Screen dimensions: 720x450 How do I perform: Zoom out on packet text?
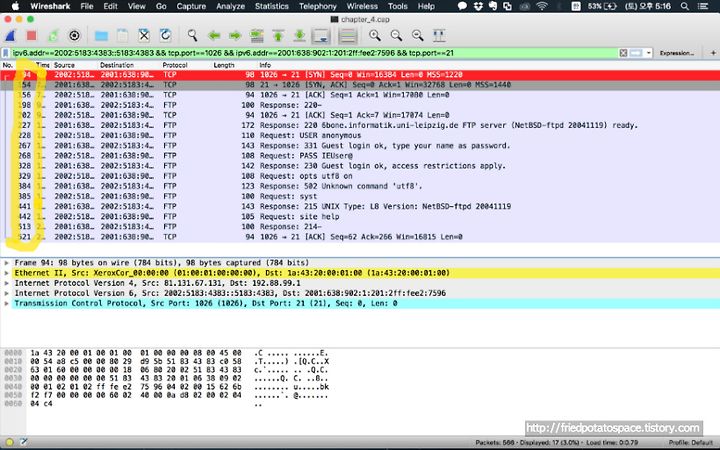tap(396, 35)
